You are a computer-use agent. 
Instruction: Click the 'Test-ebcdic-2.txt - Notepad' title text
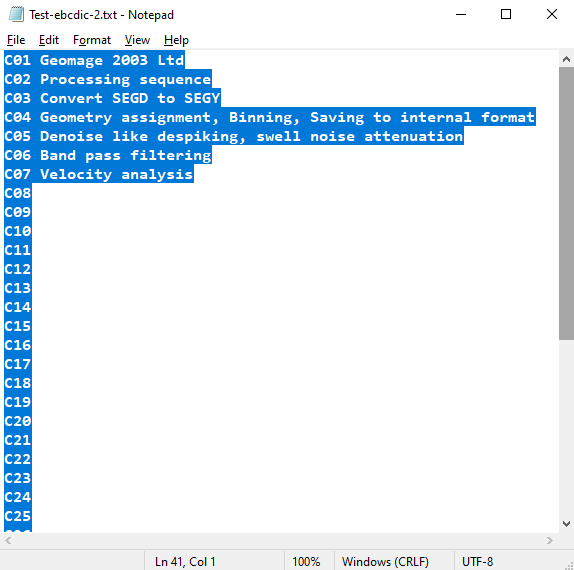pos(101,15)
